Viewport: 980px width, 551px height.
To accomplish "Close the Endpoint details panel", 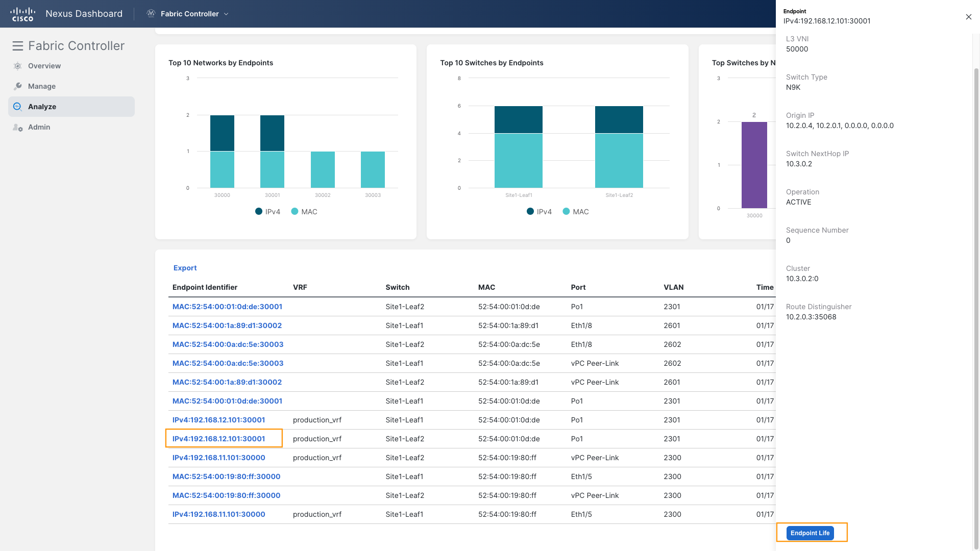I will coord(968,17).
